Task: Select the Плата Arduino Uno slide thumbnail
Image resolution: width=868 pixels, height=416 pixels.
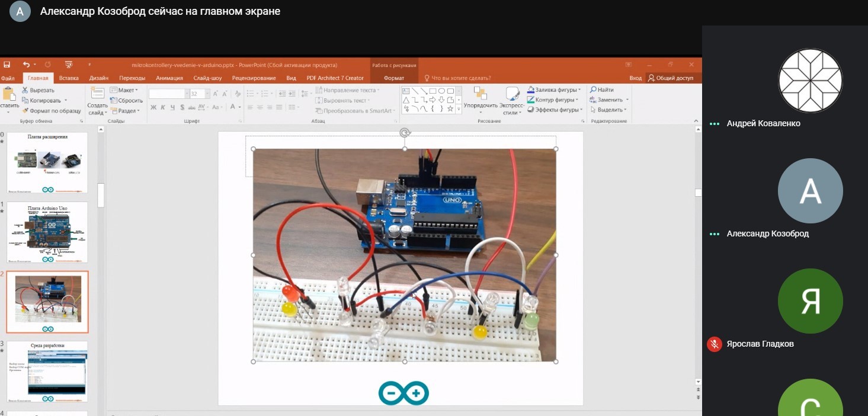Action: coord(47,232)
